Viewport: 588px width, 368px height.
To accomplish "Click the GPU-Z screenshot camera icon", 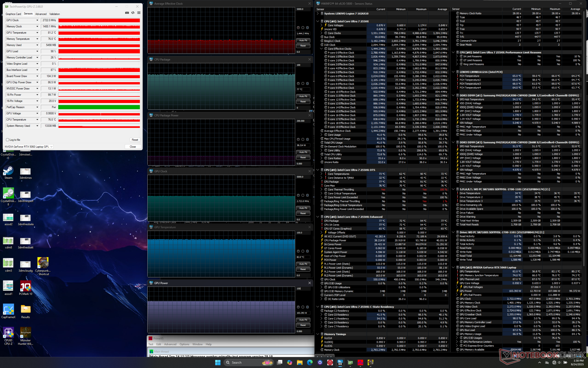I will coord(127,13).
